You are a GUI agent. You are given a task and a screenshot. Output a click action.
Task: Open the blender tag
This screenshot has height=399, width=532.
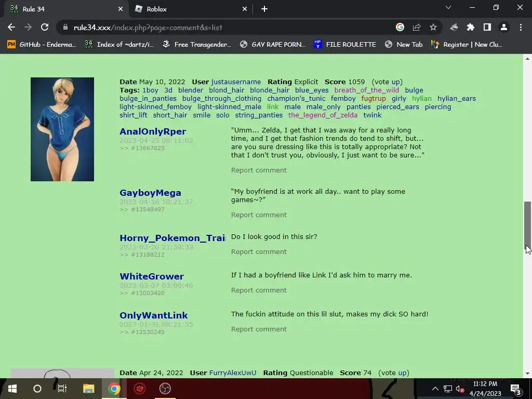point(191,90)
